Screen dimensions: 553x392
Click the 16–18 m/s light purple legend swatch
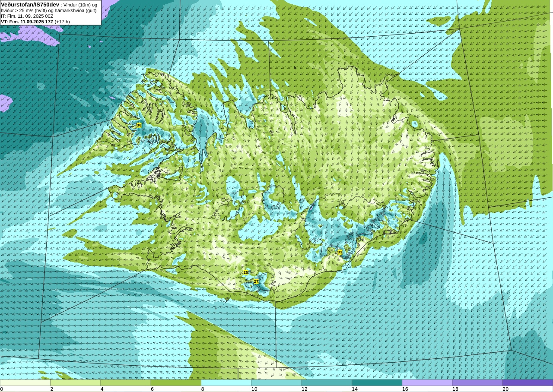coord(427,383)
